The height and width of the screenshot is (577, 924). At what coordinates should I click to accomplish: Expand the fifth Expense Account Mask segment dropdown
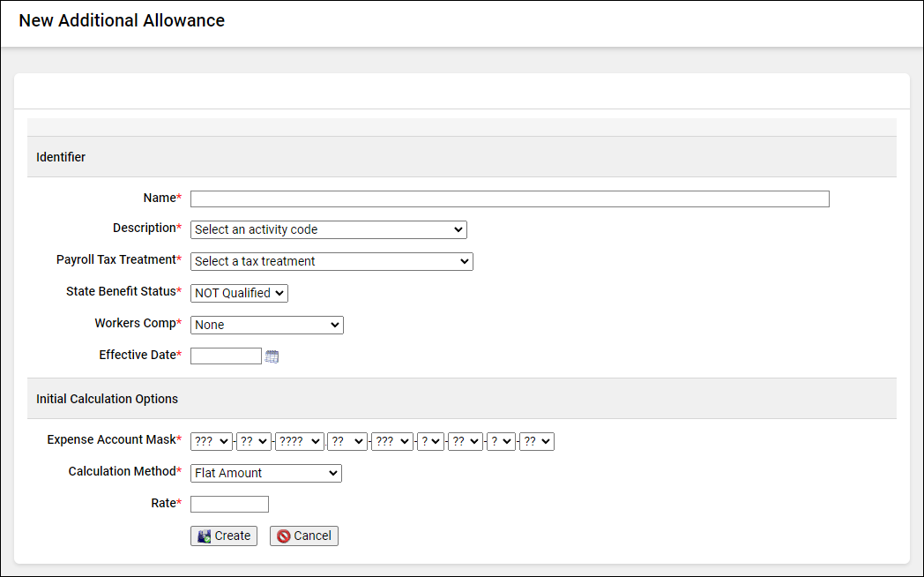pos(391,441)
